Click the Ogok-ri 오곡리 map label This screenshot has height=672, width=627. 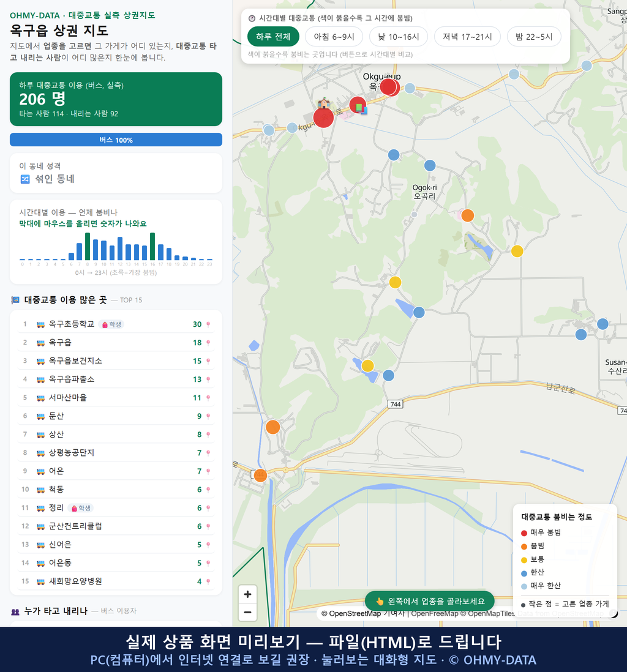(x=424, y=192)
